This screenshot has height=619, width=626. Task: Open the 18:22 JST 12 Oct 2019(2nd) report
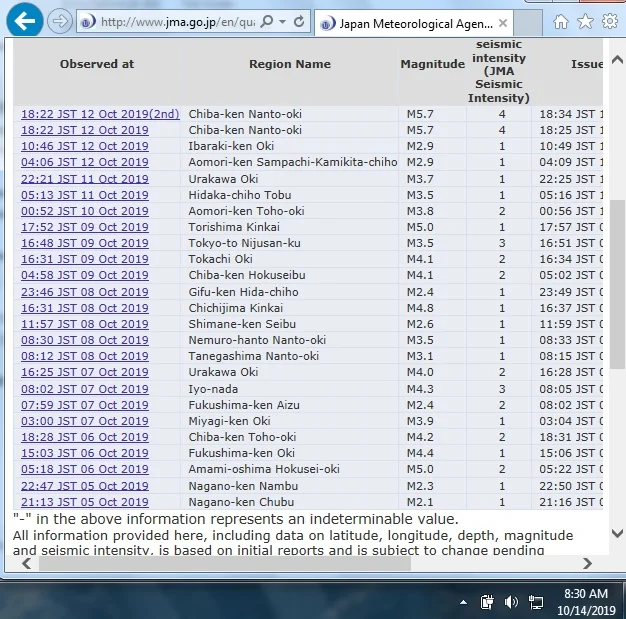pyautogui.click(x=100, y=114)
